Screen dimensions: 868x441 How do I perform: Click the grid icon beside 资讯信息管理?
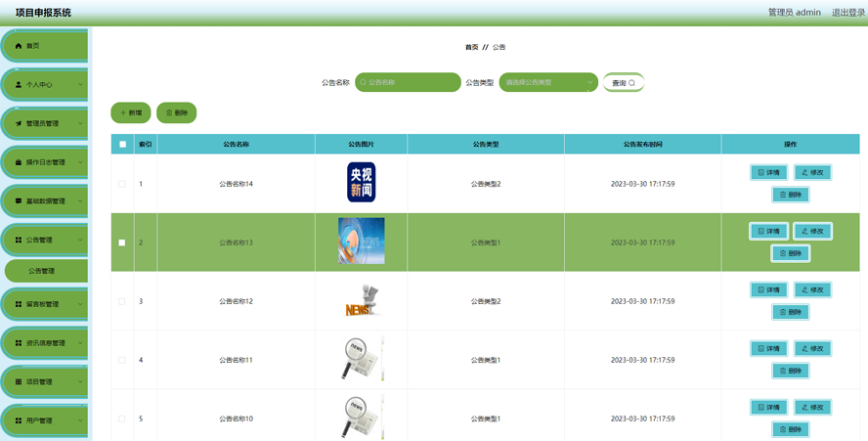pyautogui.click(x=19, y=343)
